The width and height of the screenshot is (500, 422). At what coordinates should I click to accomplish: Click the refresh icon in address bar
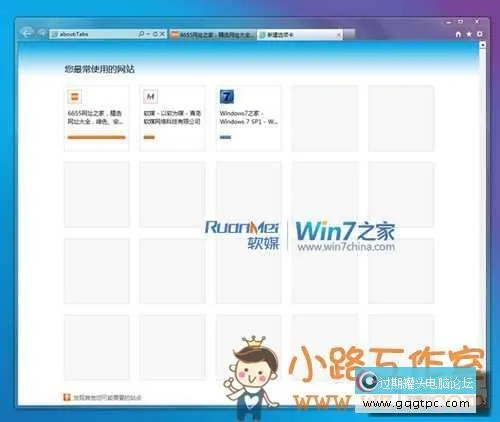pos(155,34)
